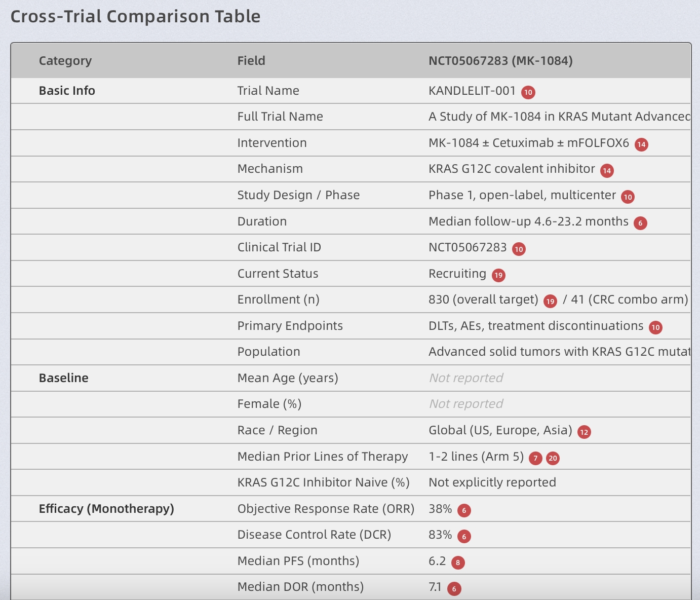This screenshot has width=700, height=600.
Task: Open citation 6 next to Median DOR 7.1
Action: [454, 589]
